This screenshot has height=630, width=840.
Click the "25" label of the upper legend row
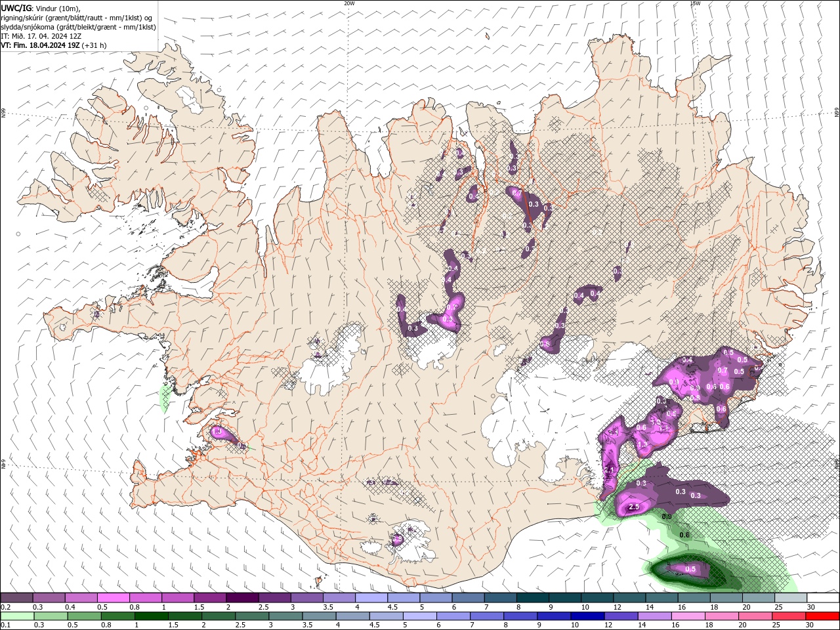(778, 607)
